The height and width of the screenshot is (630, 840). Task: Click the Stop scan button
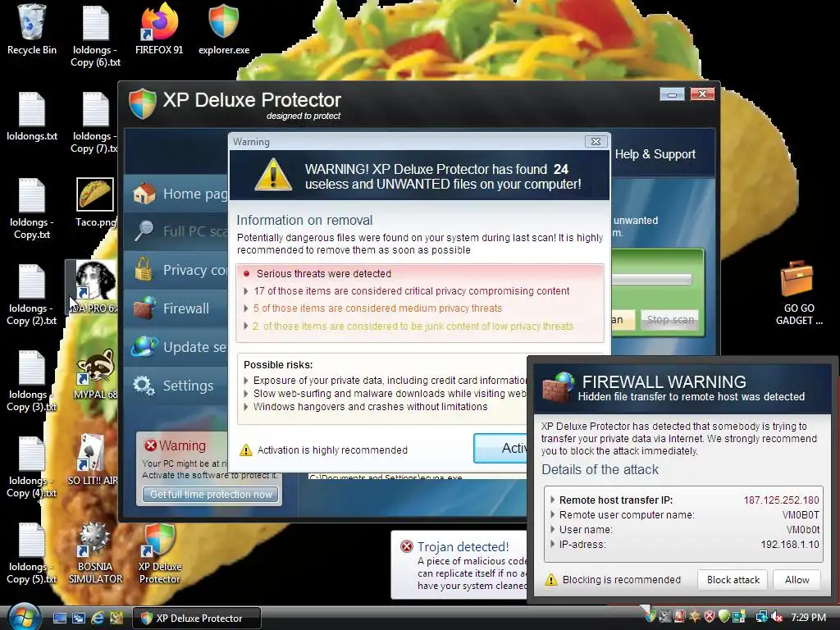tap(669, 320)
